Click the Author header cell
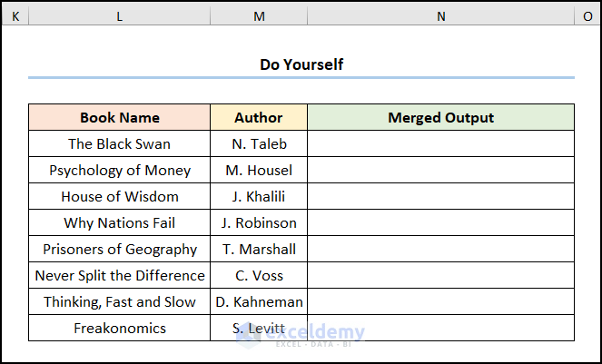Screen dimensions: 602x364 pos(259,117)
